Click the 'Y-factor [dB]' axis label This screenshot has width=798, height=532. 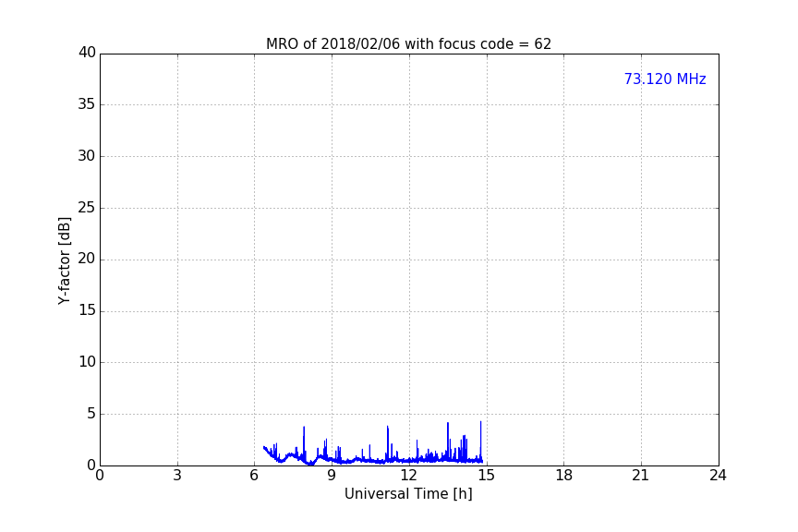[x=64, y=260]
